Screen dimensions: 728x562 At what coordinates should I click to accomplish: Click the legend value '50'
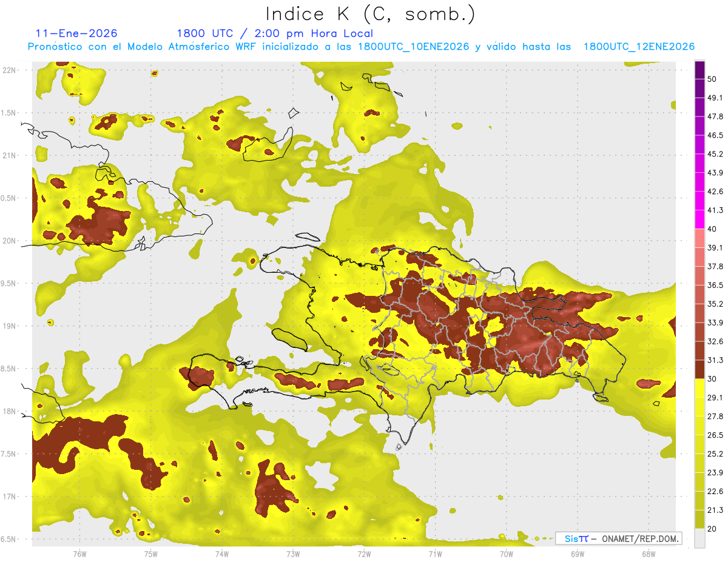pos(712,79)
